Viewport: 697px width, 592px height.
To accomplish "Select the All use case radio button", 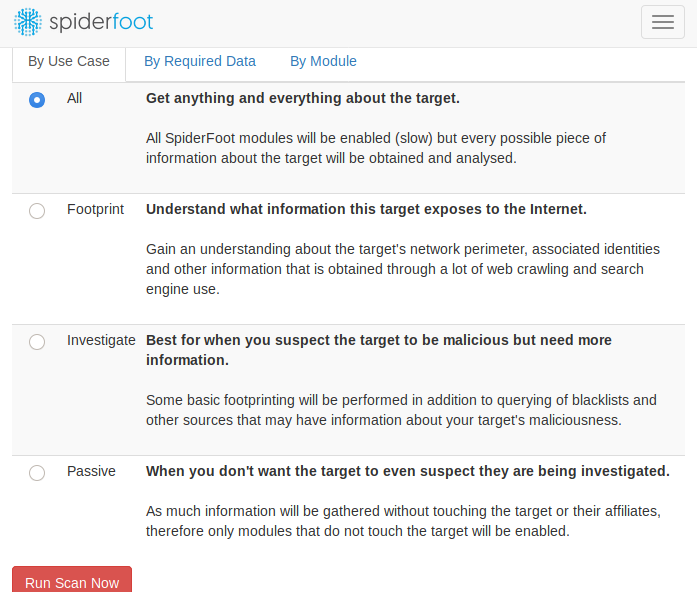I will (x=37, y=100).
